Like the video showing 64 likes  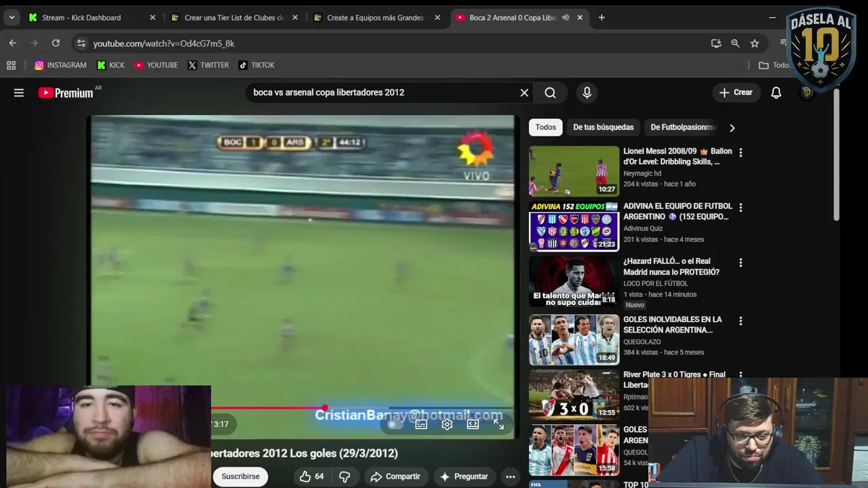pos(312,476)
